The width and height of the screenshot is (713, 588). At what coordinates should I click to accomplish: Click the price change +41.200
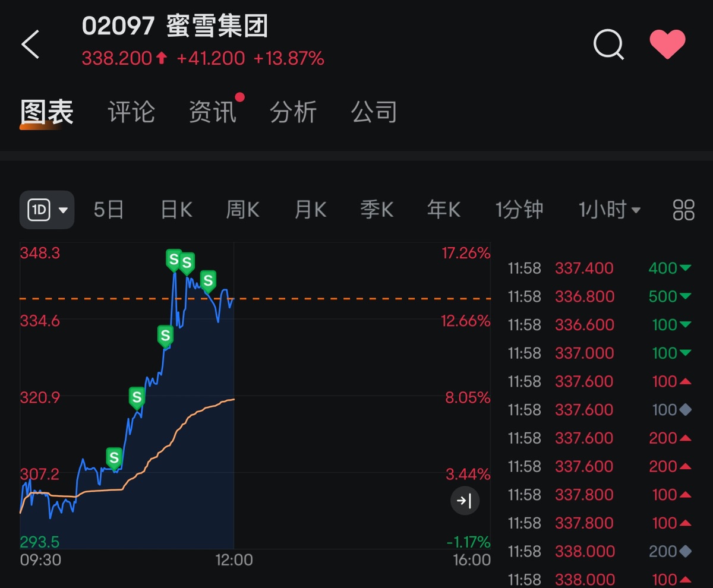(210, 58)
